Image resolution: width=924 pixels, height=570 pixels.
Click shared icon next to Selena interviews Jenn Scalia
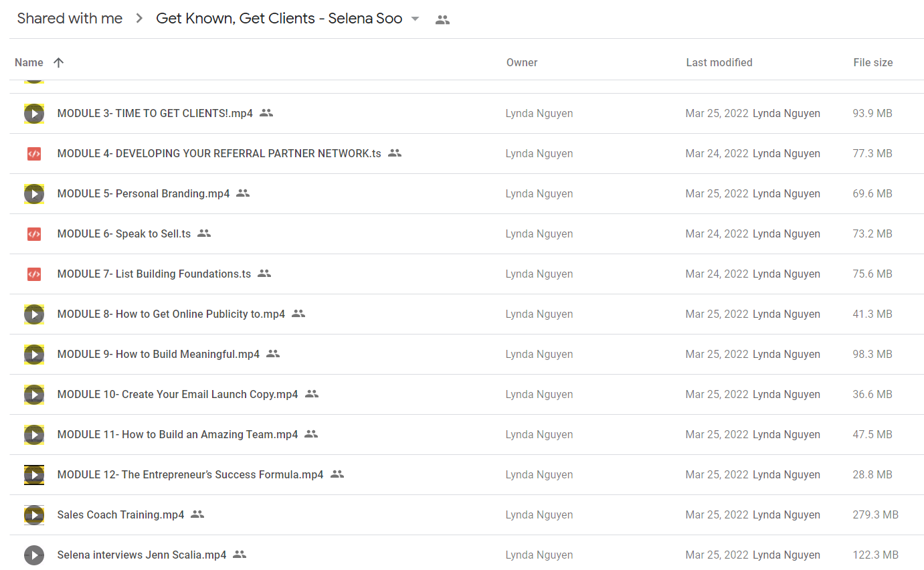[x=240, y=555]
